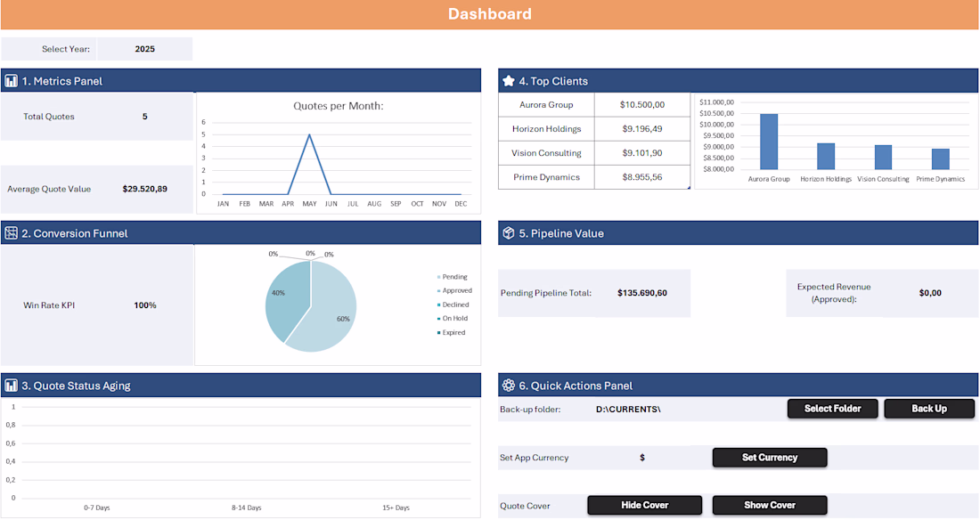Click the Expected Revenue value $0,00
This screenshot has width=980, height=520.
pos(930,293)
